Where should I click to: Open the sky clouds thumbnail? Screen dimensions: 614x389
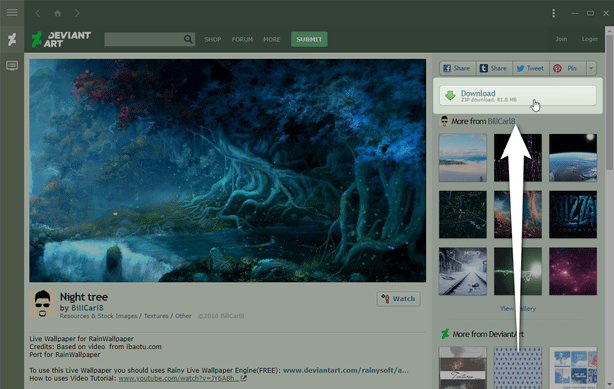[x=463, y=157]
